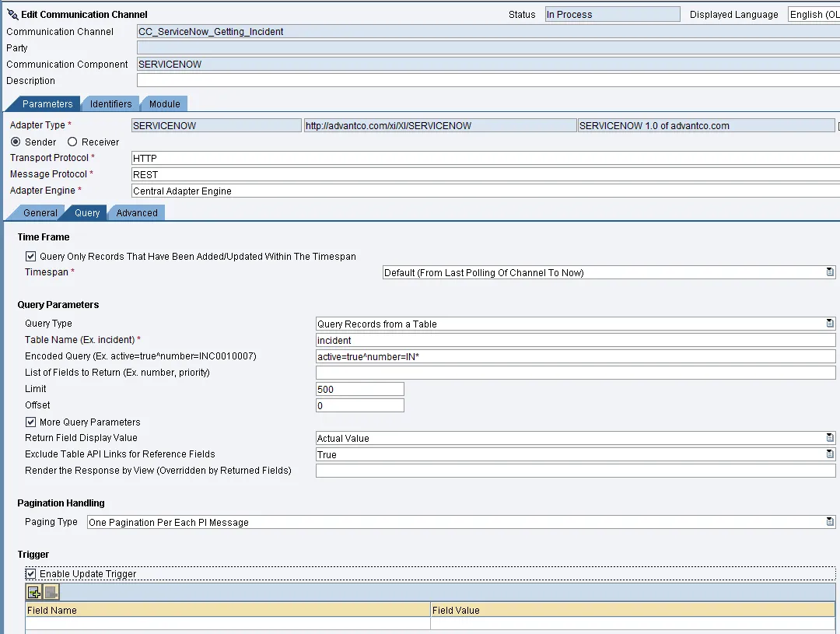This screenshot has height=634, width=840.
Task: Click the Message Protocol REST field
Action: [485, 175]
